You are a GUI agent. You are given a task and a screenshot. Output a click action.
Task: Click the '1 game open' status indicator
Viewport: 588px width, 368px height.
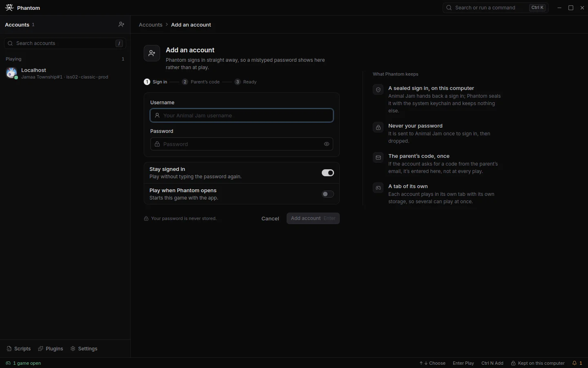coord(23,363)
